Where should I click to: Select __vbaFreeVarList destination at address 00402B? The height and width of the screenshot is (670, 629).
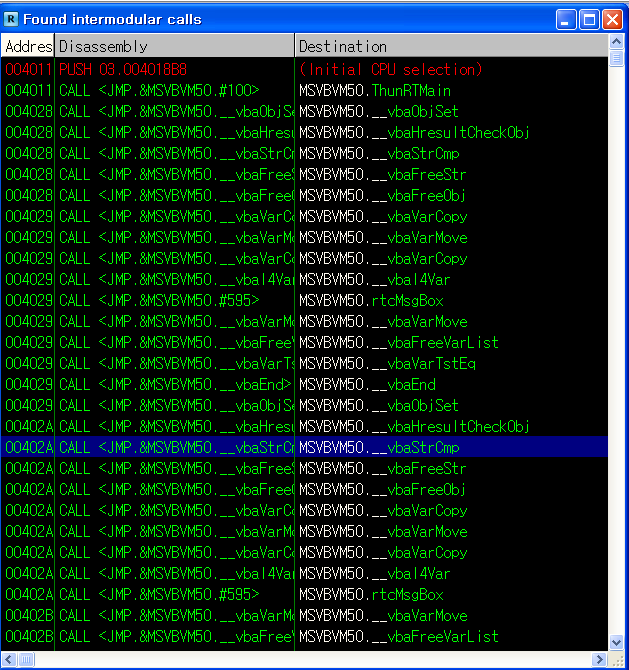click(399, 636)
